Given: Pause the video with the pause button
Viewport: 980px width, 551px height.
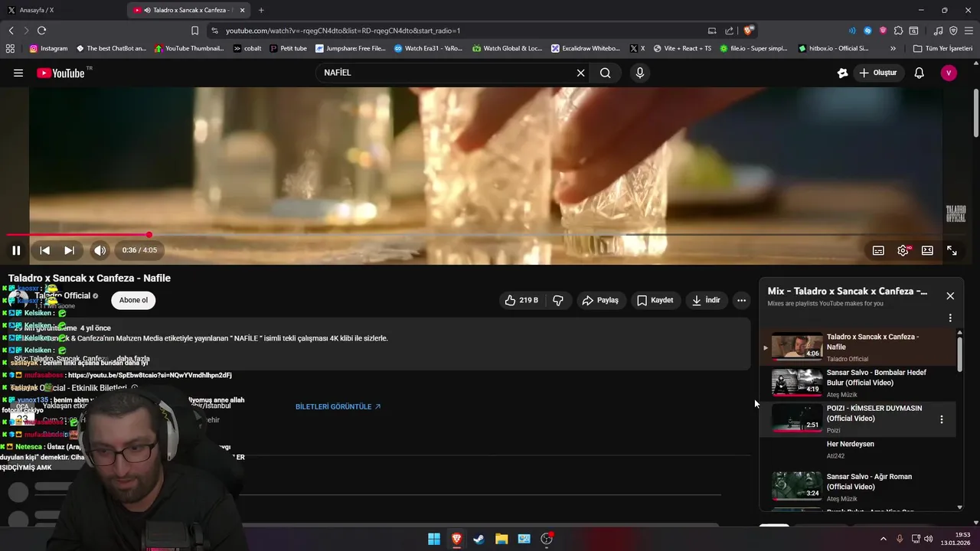Looking at the screenshot, I should tap(16, 250).
